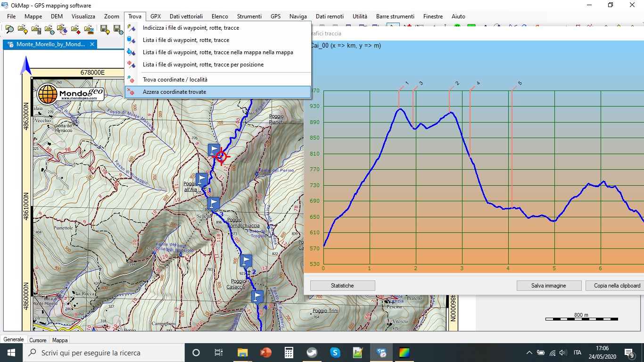Click the Salva immagine button
The image size is (644, 362).
point(548,286)
